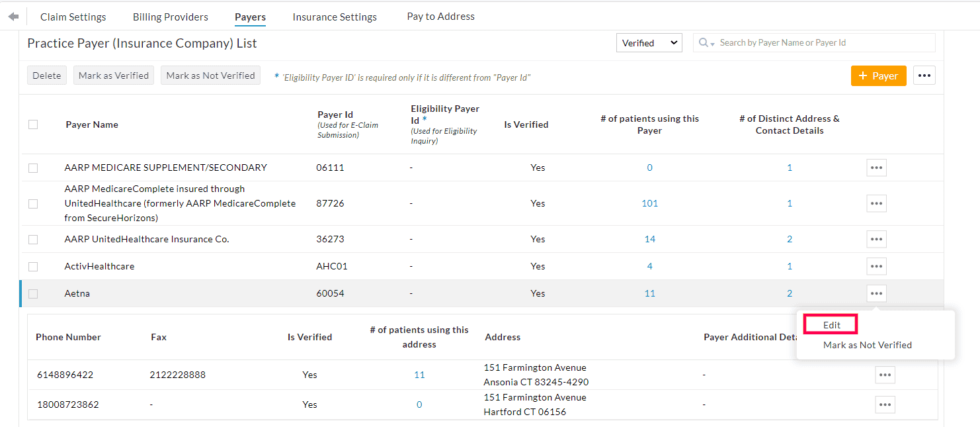Check the box for ActivHealthcare payer
The image size is (980, 427).
[33, 266]
